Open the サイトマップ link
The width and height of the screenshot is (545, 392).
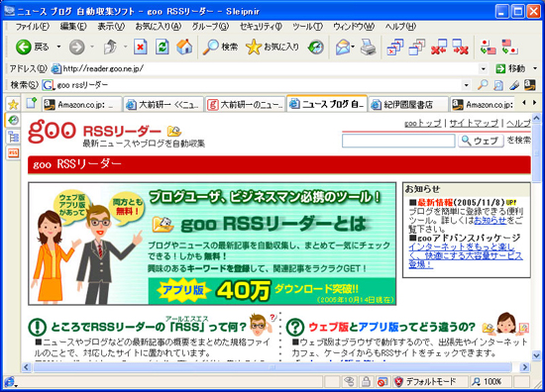click(474, 123)
